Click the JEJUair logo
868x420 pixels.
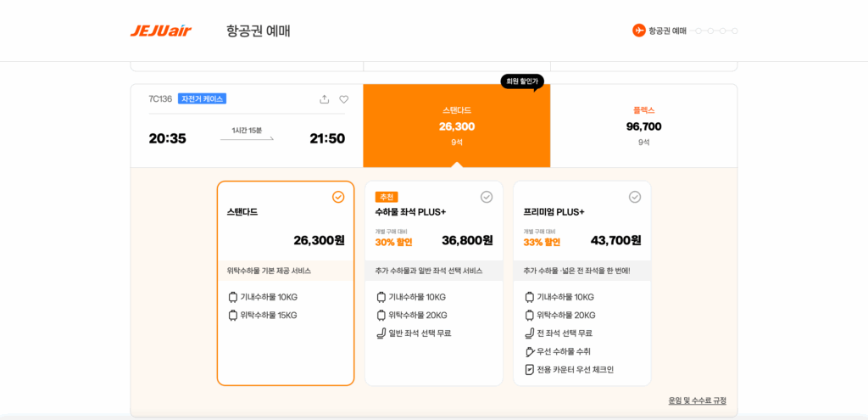161,31
